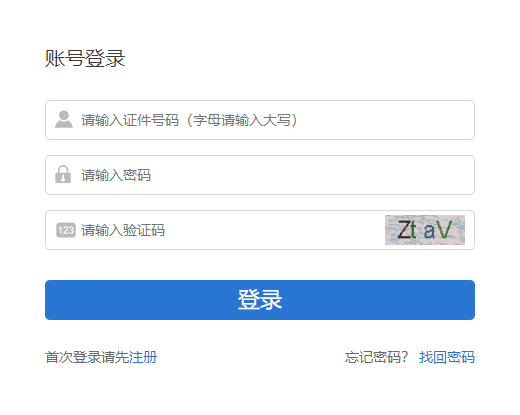
Task: Click the user silhouette icon in ID field
Action: pyautogui.click(x=64, y=119)
